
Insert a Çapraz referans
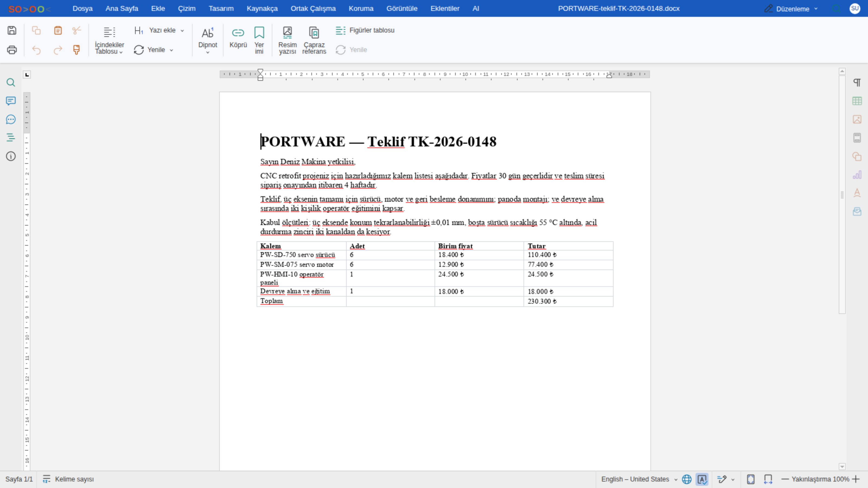pyautogui.click(x=314, y=40)
